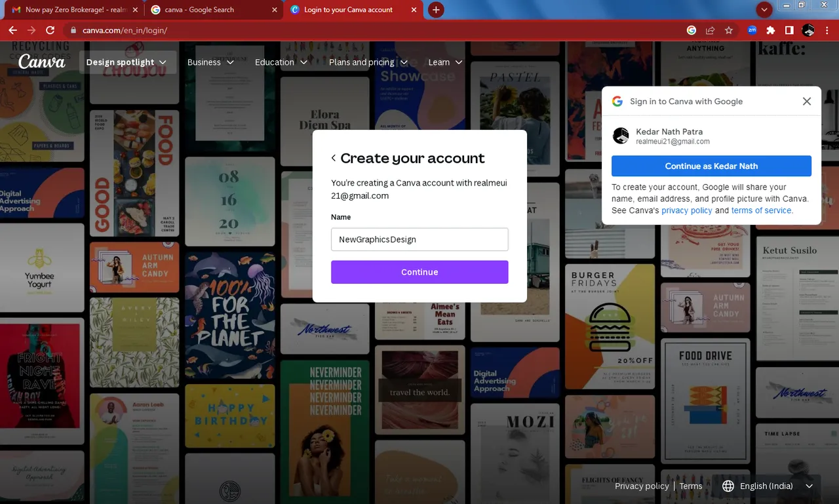Click the Burger Fridays poster thumbnail
This screenshot has width=839, height=504.
(x=610, y=326)
